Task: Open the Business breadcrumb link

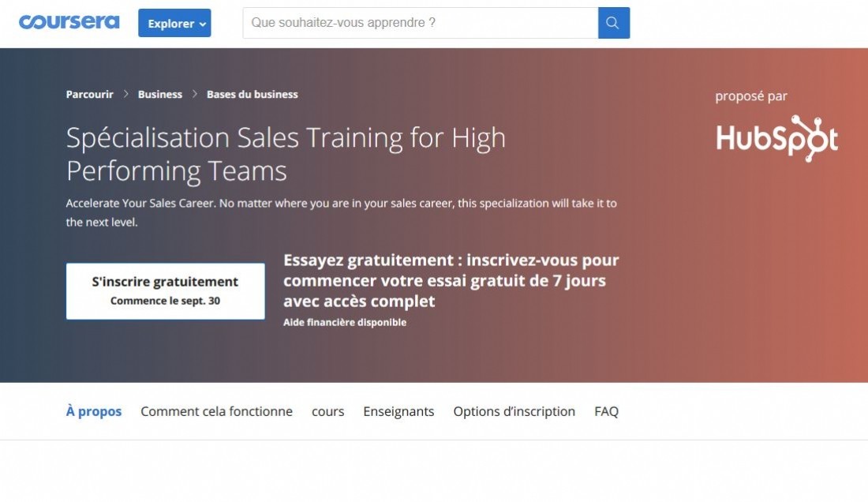Action: coord(160,94)
